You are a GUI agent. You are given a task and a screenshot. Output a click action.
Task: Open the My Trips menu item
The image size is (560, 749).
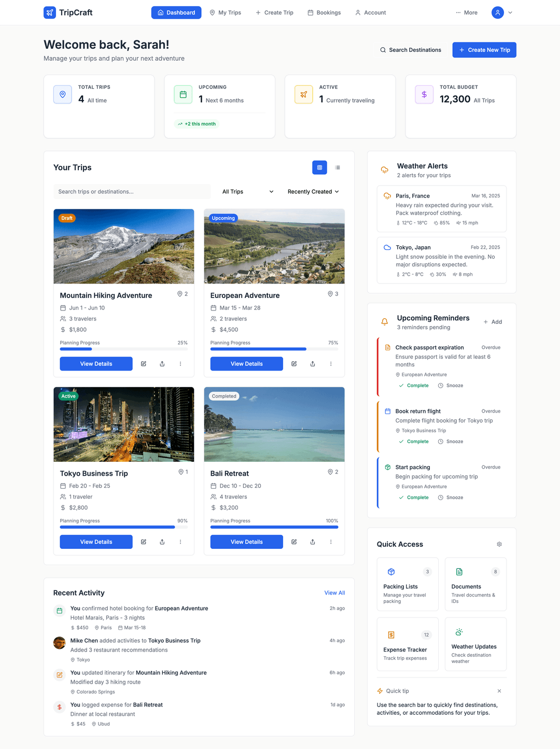[225, 12]
